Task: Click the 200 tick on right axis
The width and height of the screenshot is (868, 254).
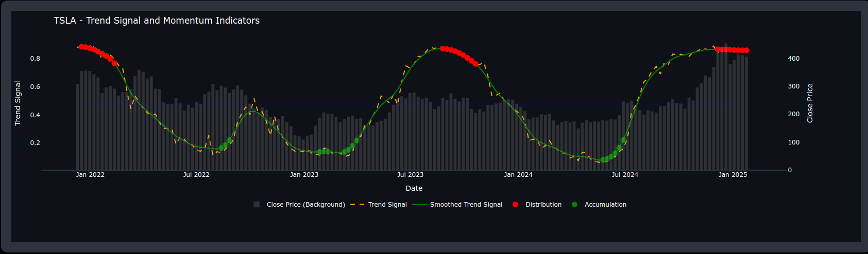Action: pyautogui.click(x=794, y=114)
